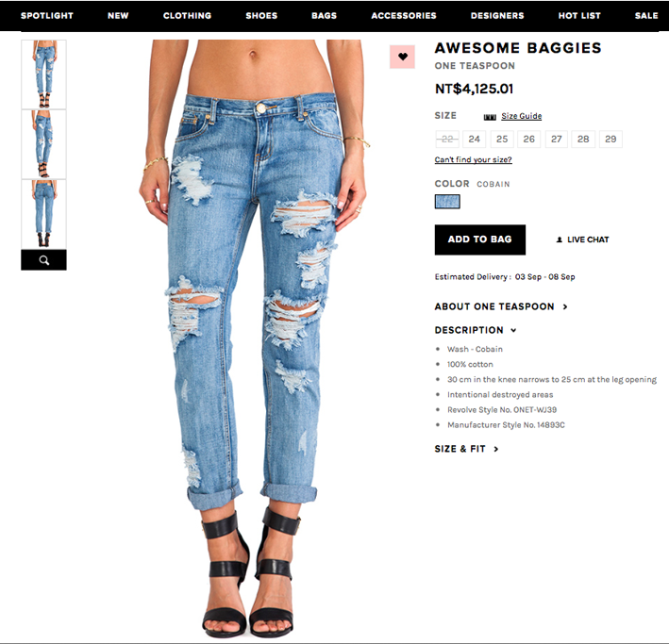
Task: Expand the Size & Fit section
Action: (x=466, y=449)
